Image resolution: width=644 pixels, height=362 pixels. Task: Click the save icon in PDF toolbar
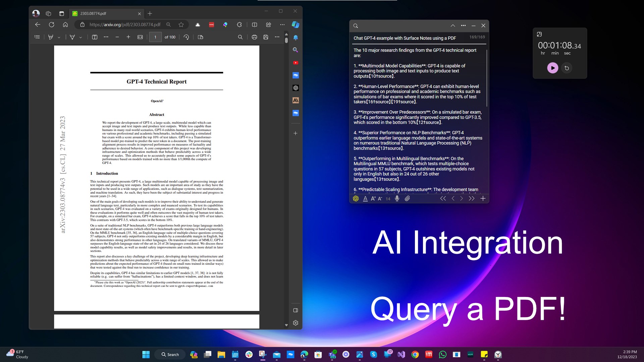(x=266, y=37)
